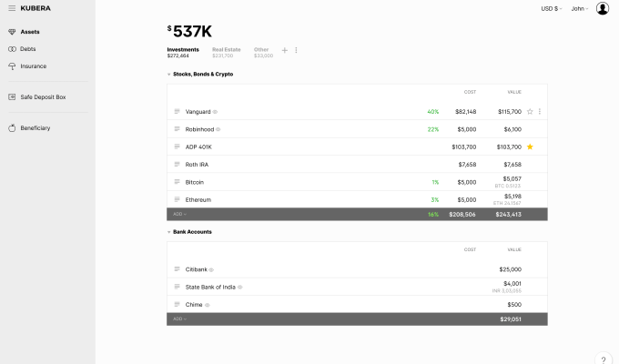The height and width of the screenshot is (364, 619).
Task: Open the USD $ currency dropdown
Action: (x=552, y=9)
